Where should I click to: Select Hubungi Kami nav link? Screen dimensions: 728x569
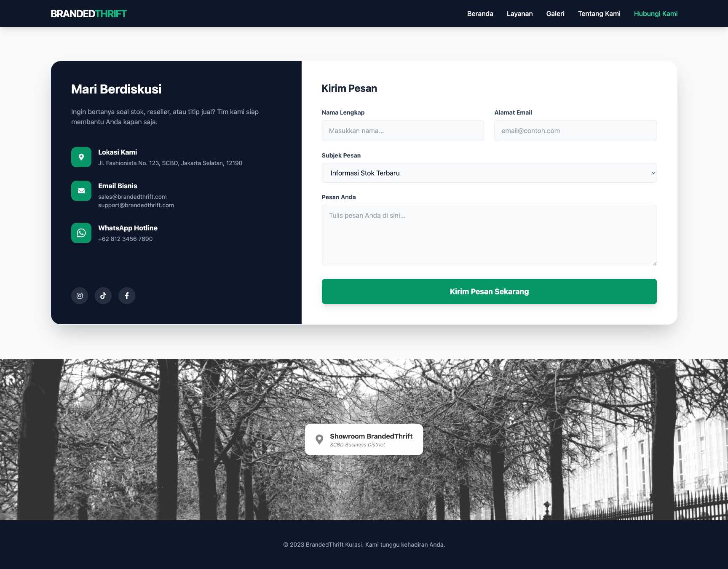click(x=655, y=13)
